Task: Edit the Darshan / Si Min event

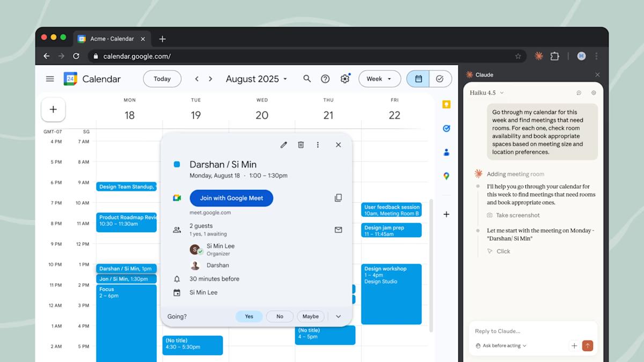Action: point(283,144)
